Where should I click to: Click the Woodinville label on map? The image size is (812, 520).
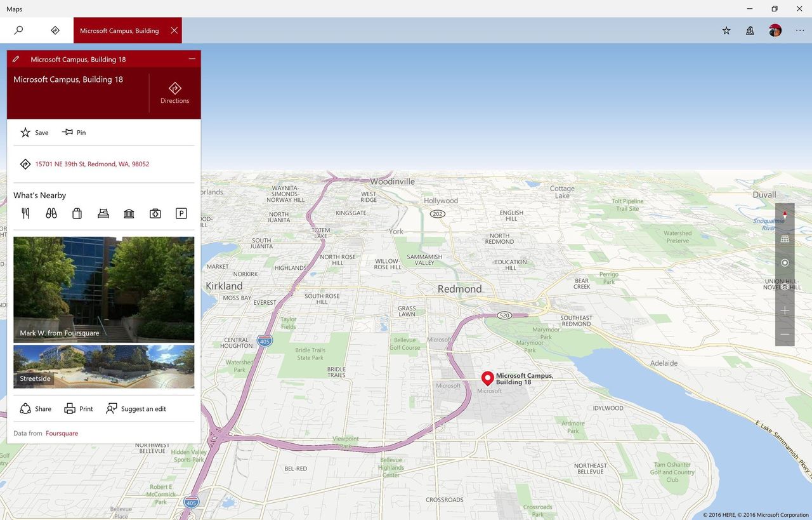(392, 182)
